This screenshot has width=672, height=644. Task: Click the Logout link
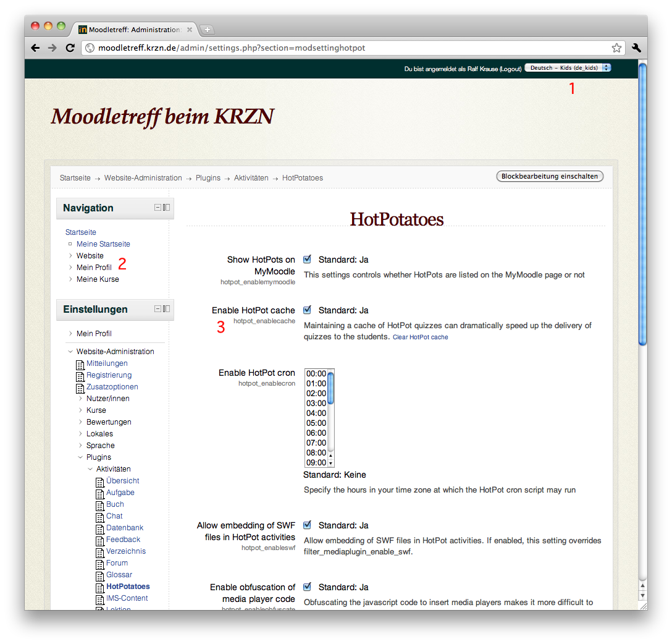[510, 69]
